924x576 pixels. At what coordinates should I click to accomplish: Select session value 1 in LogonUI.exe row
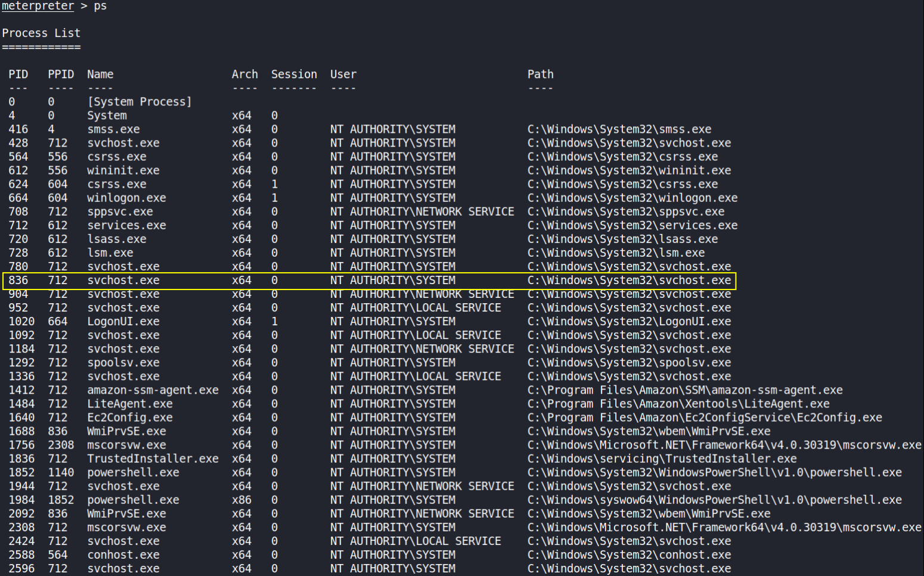pyautogui.click(x=274, y=322)
